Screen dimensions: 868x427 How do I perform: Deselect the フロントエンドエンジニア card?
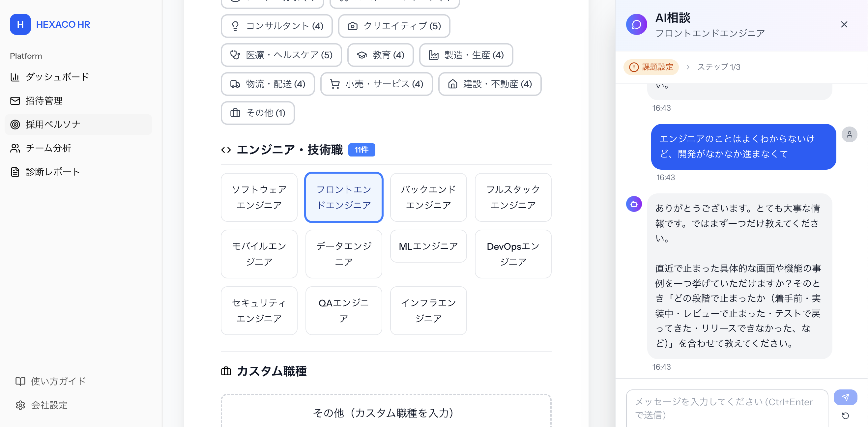point(344,197)
